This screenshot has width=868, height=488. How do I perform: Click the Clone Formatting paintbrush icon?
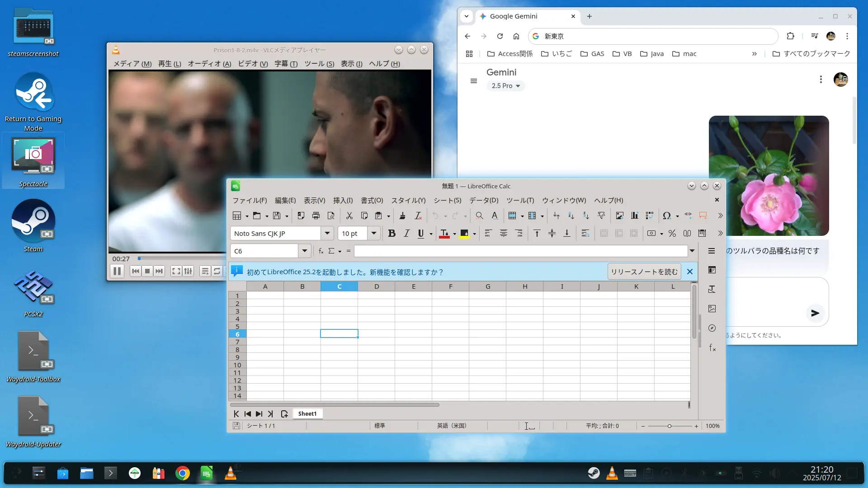402,216
